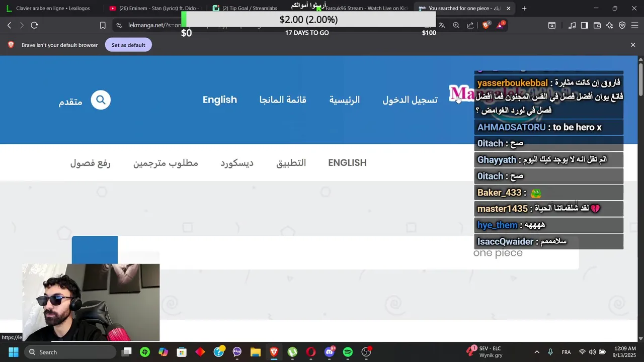Open Task View on taskbar
644x362 pixels.
(127, 352)
